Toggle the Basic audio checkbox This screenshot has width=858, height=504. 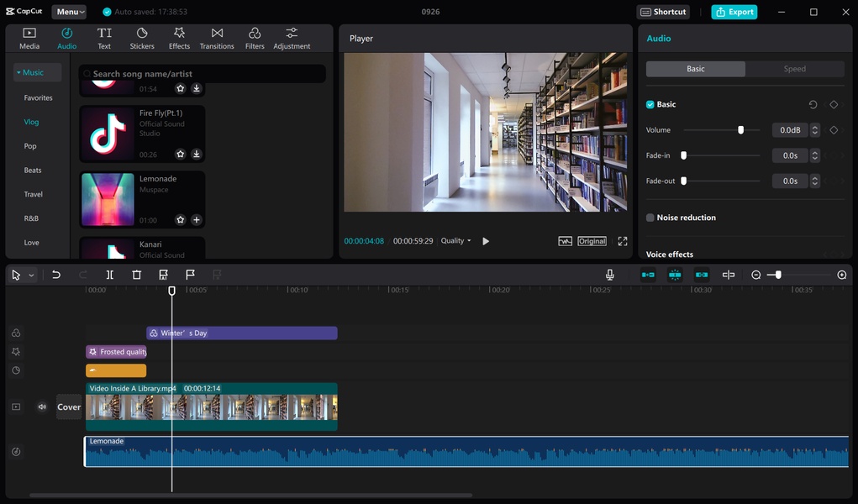[650, 105]
